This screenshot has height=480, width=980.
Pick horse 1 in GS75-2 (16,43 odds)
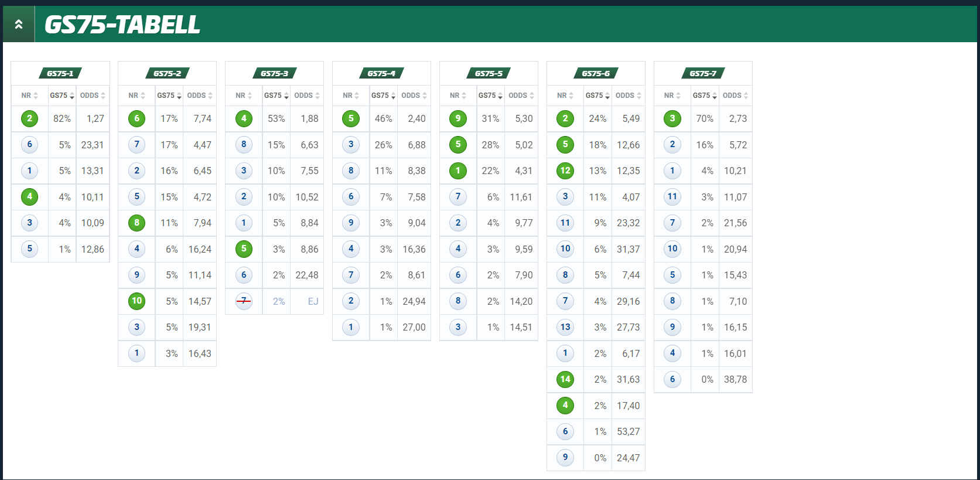coord(136,353)
